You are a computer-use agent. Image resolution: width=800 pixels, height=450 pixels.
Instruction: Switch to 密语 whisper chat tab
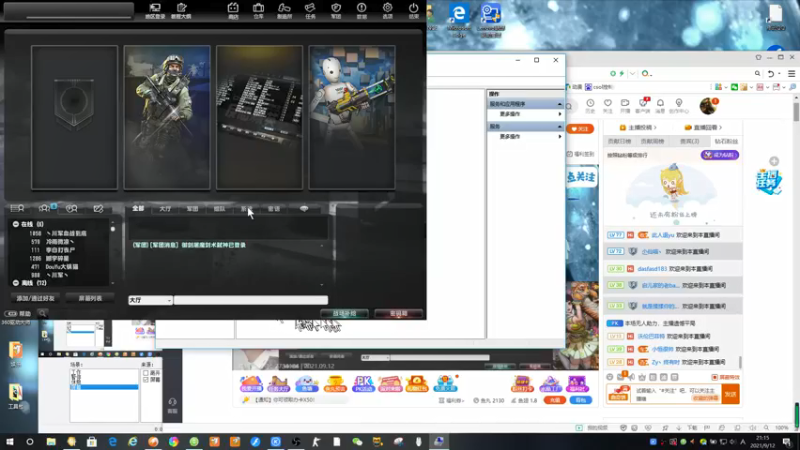[x=273, y=209]
